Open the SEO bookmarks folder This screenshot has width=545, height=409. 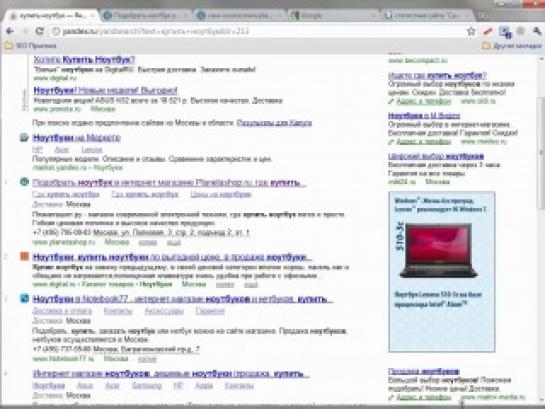pos(31,46)
